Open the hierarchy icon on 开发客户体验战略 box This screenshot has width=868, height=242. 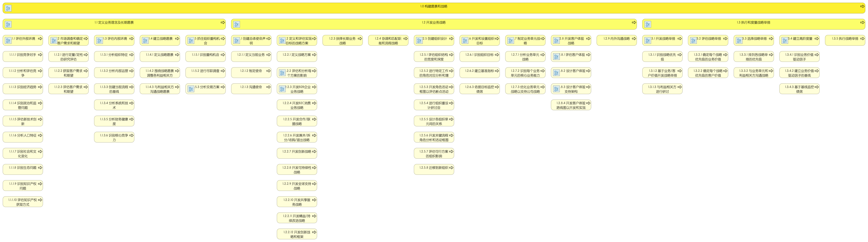pos(556,41)
